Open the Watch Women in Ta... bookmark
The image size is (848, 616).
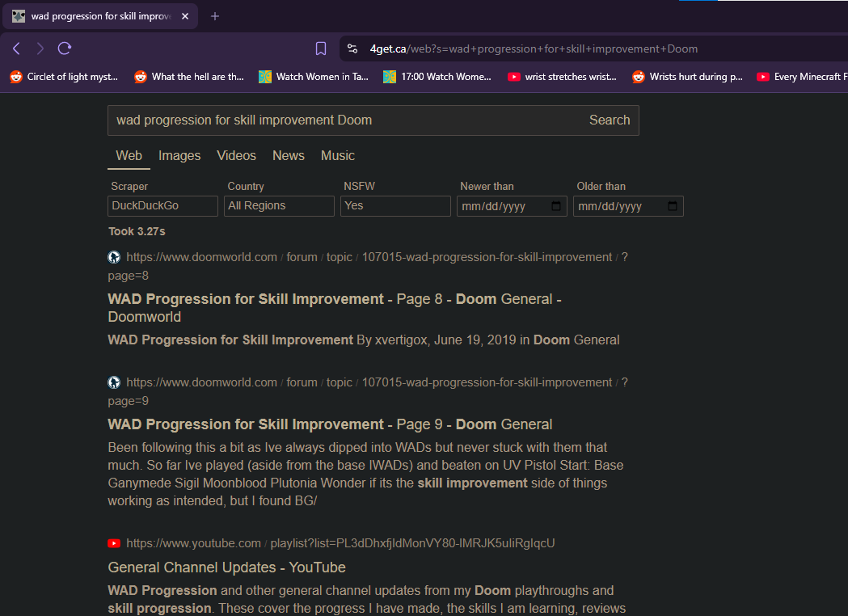click(x=314, y=77)
